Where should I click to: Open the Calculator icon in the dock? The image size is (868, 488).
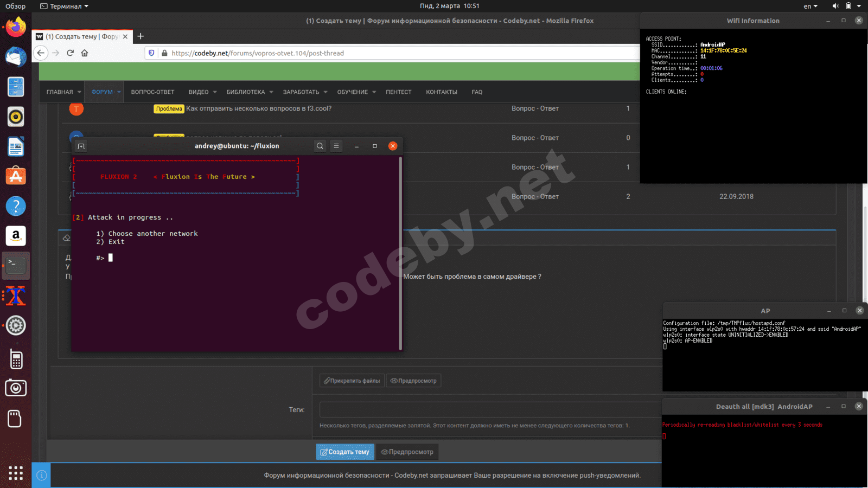[x=16, y=359]
